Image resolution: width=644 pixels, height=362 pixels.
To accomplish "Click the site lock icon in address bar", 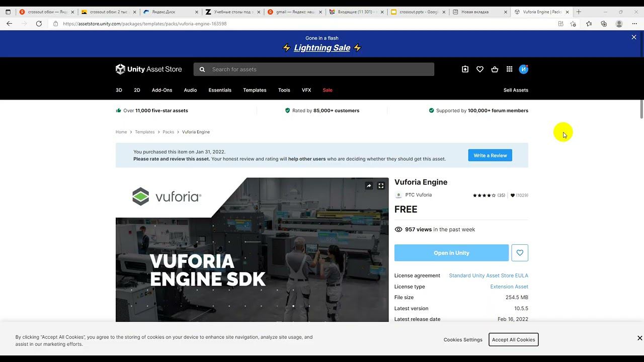I will [x=55, y=24].
